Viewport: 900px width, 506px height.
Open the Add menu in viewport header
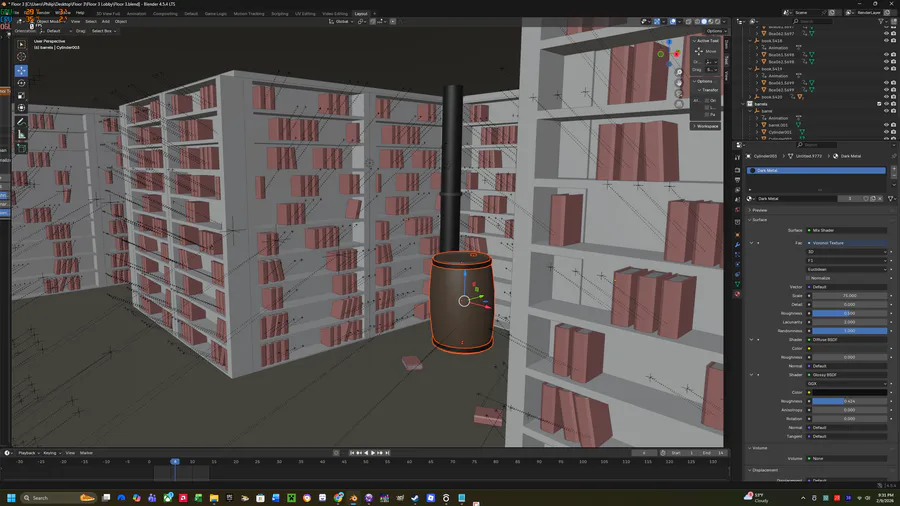(106, 22)
